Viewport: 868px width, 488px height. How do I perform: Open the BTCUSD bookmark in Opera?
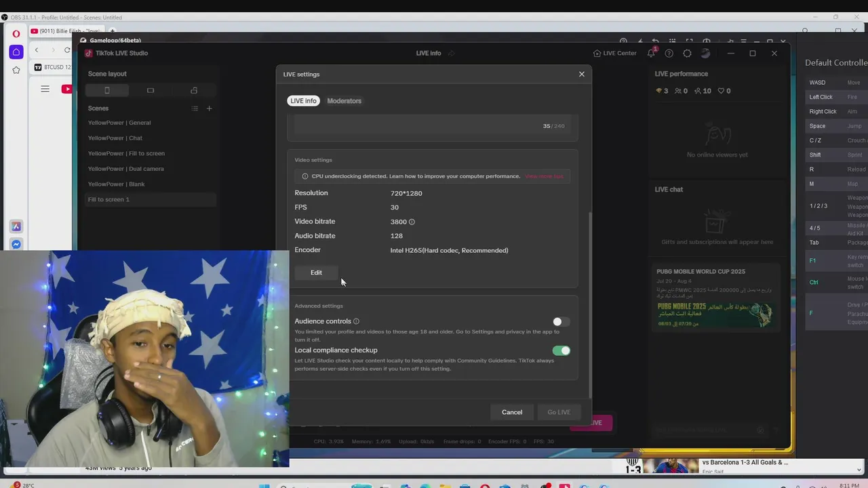click(52, 67)
